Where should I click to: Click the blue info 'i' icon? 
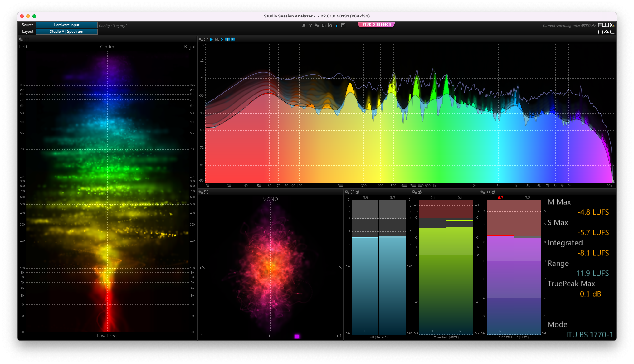[x=336, y=25]
